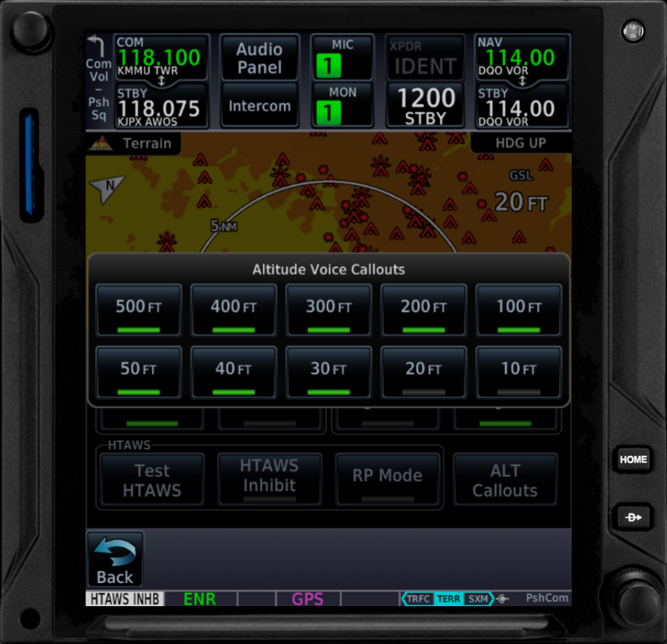Swap the COM active and standby frequency
This screenshot has width=667, height=644.
[162, 81]
